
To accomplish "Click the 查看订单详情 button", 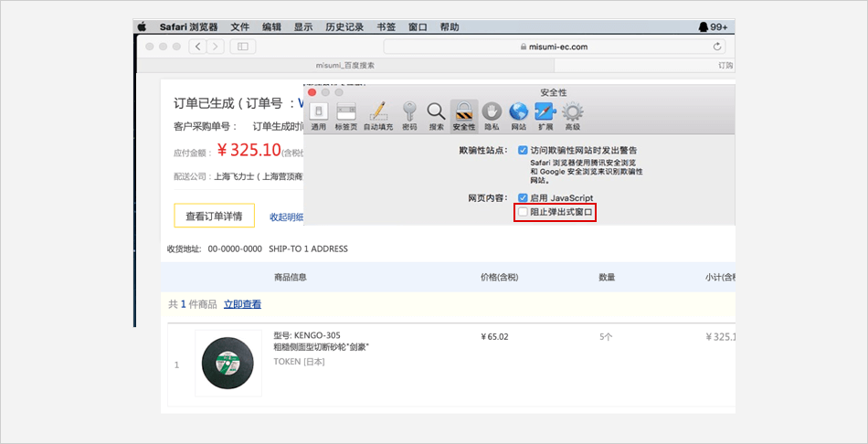I will click(x=214, y=217).
